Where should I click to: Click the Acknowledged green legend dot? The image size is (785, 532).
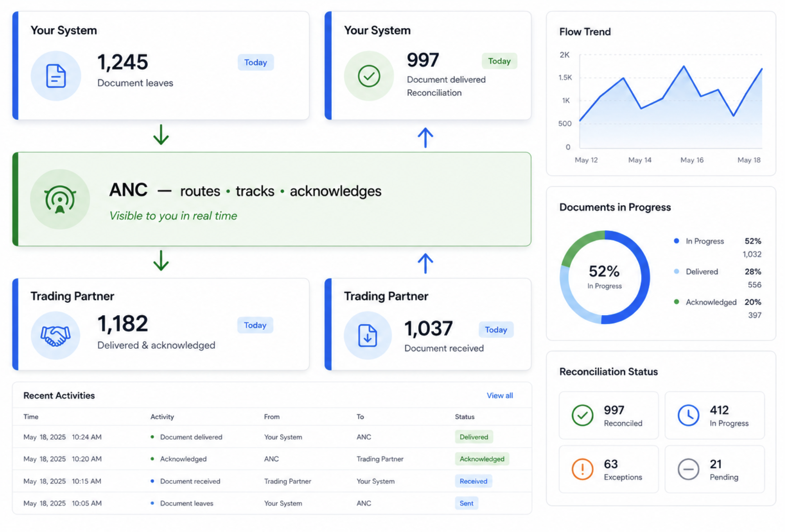tap(676, 302)
